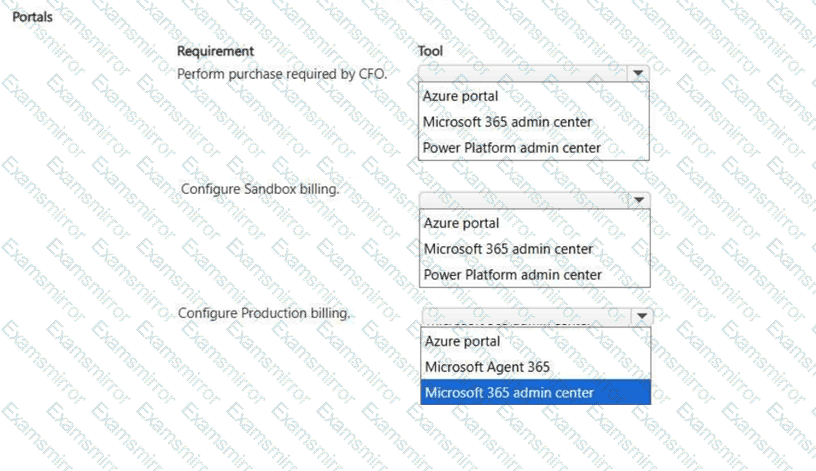
Task: Click the 'Configure Sandbox billing.' text
Action: click(260, 189)
